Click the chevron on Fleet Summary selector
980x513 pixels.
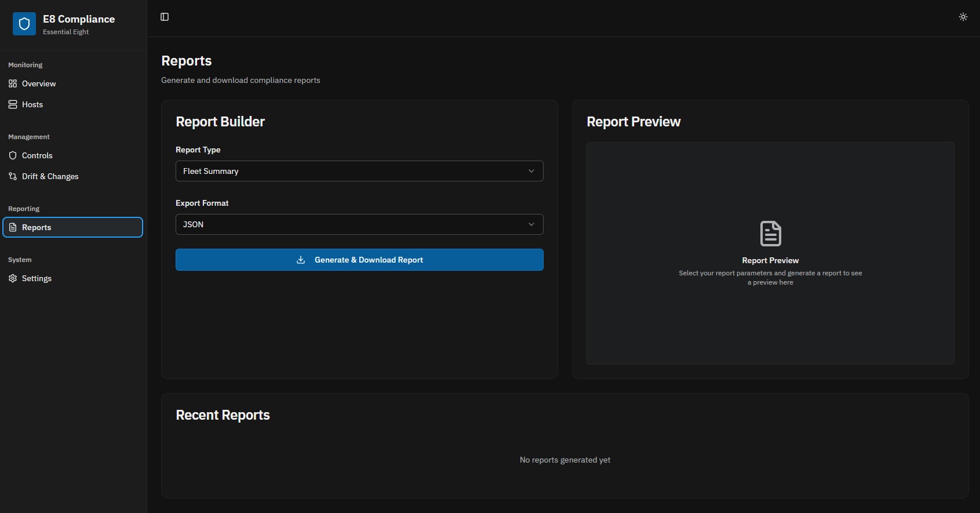531,171
